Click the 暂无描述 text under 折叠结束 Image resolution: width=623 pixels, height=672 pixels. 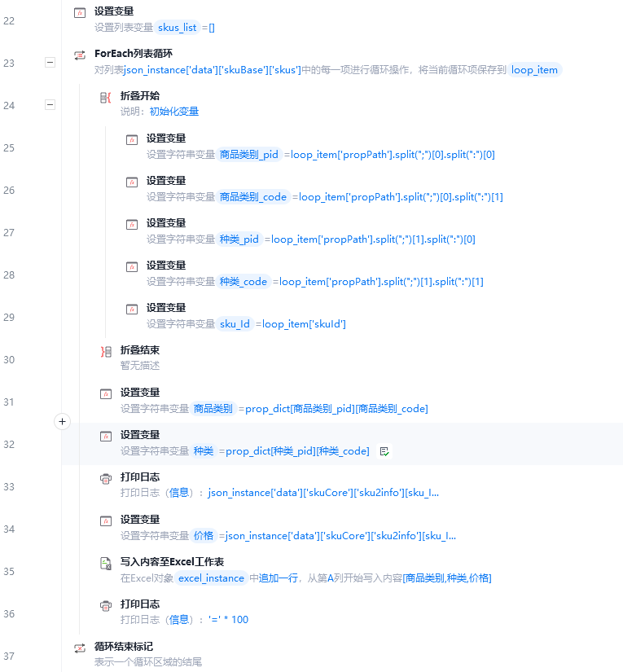pos(140,366)
